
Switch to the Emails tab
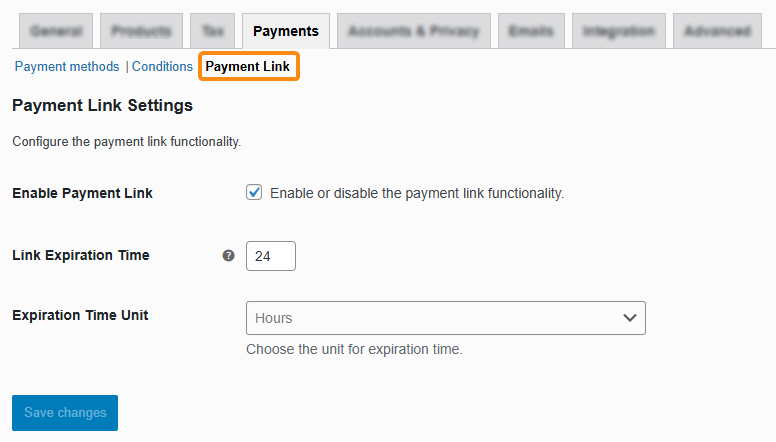click(x=531, y=32)
